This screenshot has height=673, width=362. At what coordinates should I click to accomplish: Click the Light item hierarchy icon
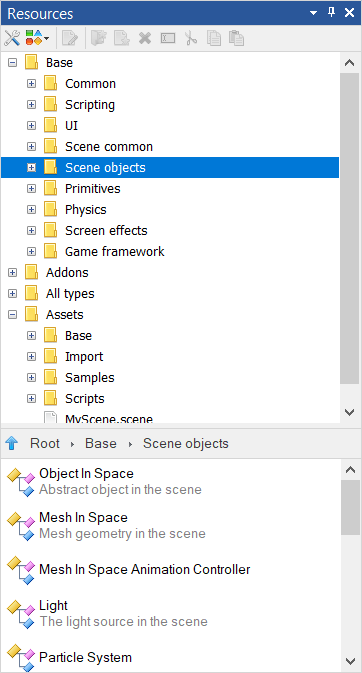tap(21, 614)
